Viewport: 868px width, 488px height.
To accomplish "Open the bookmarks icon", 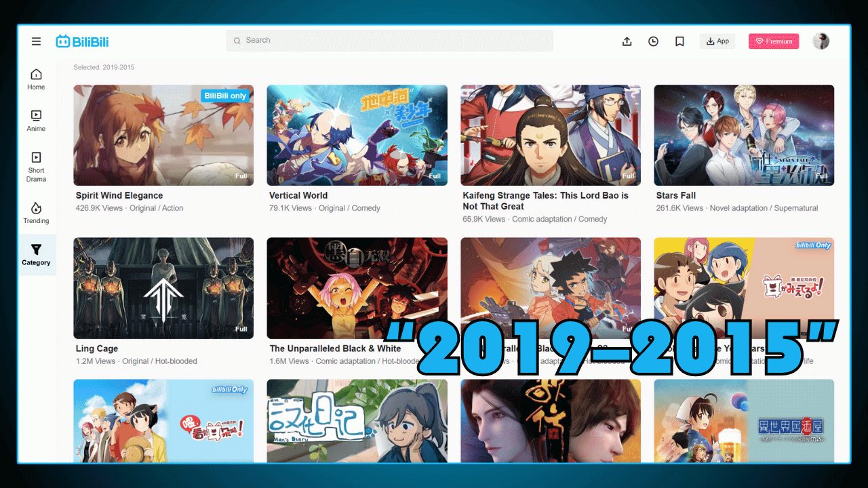I will 679,41.
